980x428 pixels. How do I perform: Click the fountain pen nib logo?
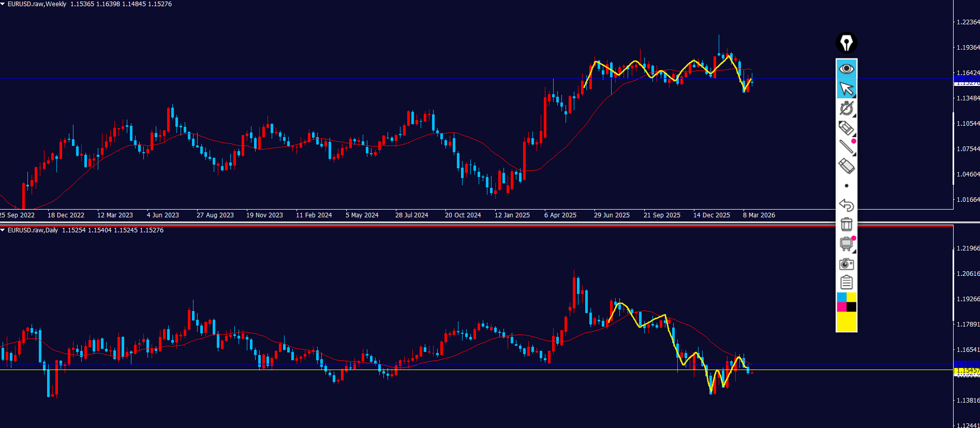tap(847, 43)
